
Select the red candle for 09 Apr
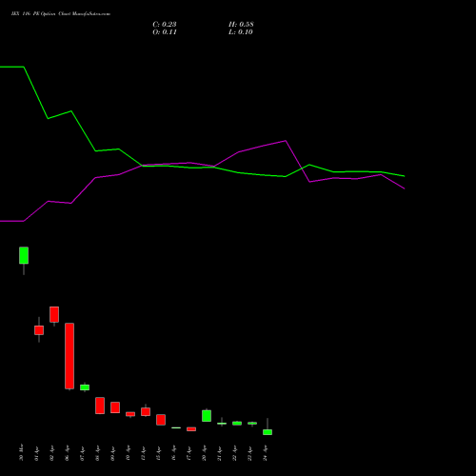point(115,407)
